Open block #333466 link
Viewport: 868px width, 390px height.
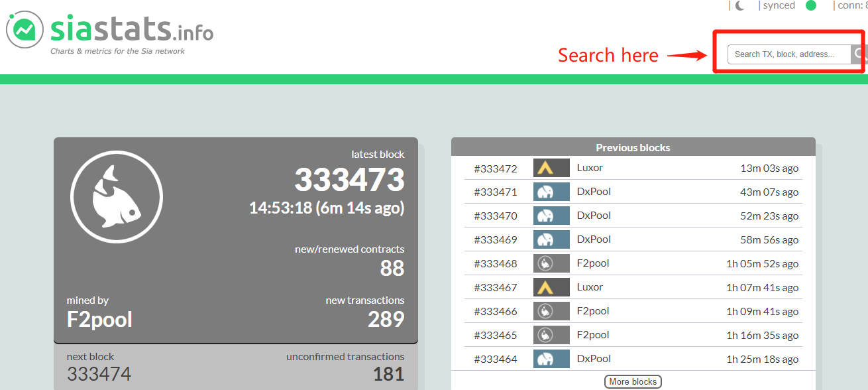pos(495,312)
